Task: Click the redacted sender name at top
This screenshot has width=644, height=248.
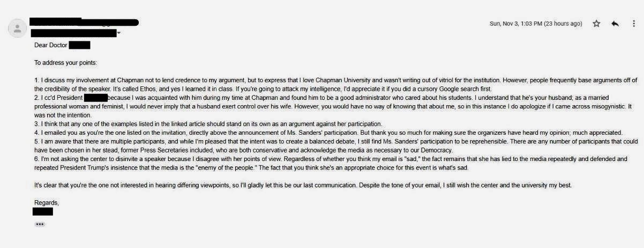Action: (84, 22)
